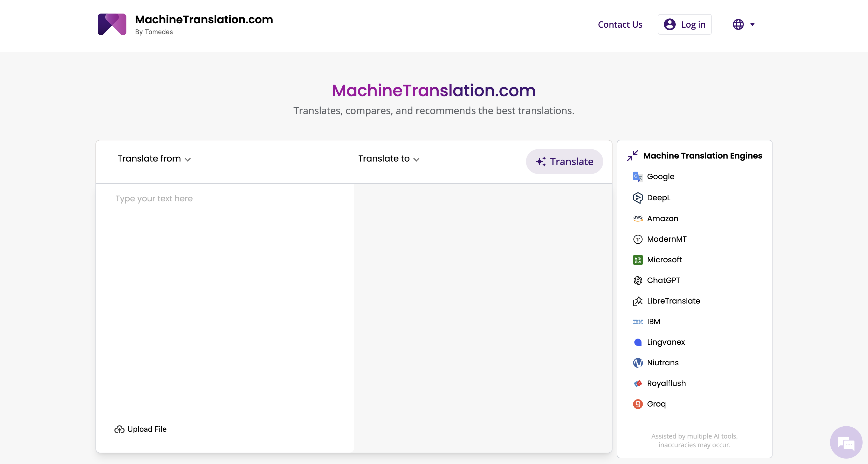Click the user avatar icon in Log in
This screenshot has width=868, height=464.
click(669, 24)
